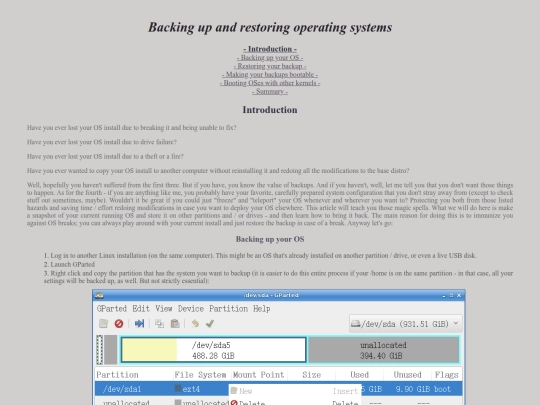Viewport: 540px width, 405px height.
Task: Click the Backing up your OS section heading
Action: click(x=270, y=239)
